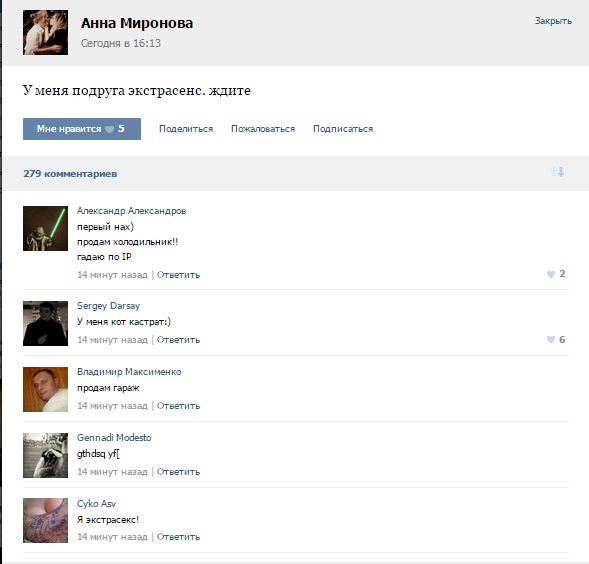Reply to Sergey Darsay's comment
Viewport: 589px width, 564px height.
tap(178, 340)
